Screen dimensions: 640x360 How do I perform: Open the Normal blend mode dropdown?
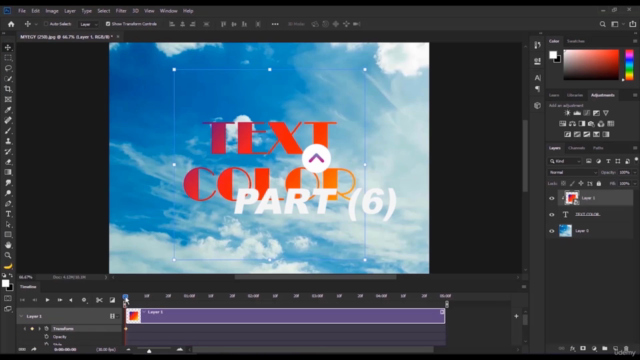[x=573, y=173]
